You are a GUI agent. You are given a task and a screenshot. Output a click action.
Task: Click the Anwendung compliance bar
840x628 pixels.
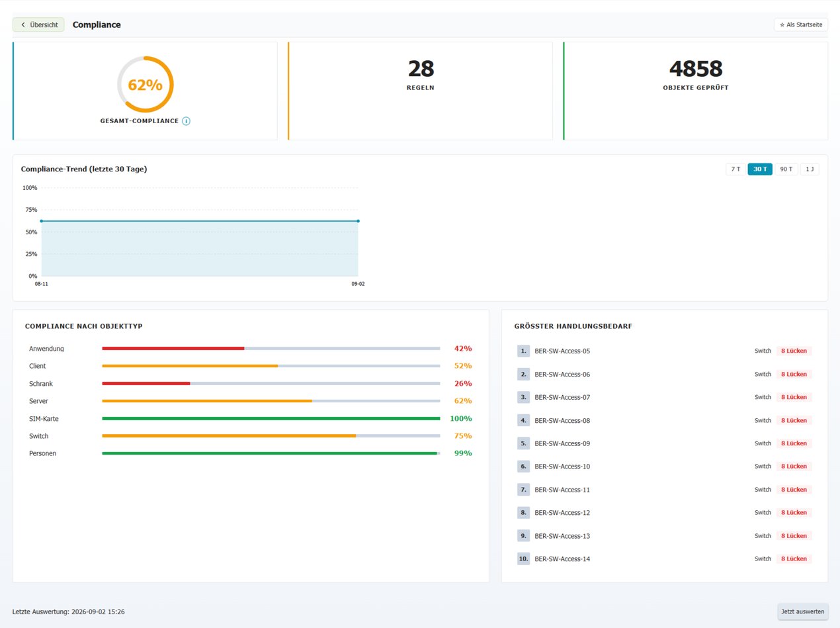(x=271, y=348)
